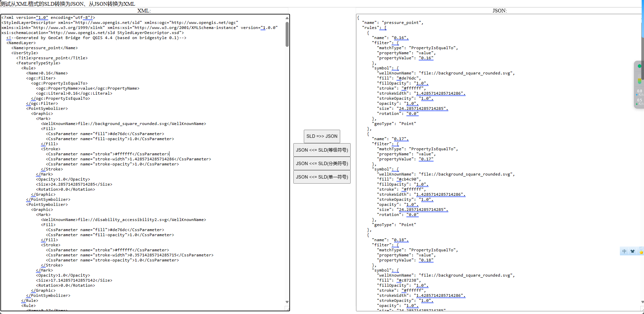This screenshot has width=644, height=314.
Task: Click the <Title>pressure_point</Title> line
Action: 52,58
